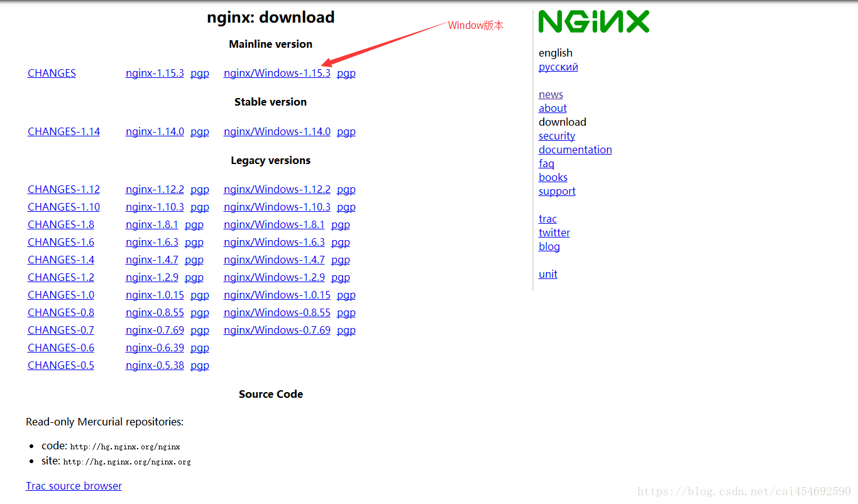Open pgp signature next to nginx-1.15.3
The image size is (858, 504).
pos(200,73)
